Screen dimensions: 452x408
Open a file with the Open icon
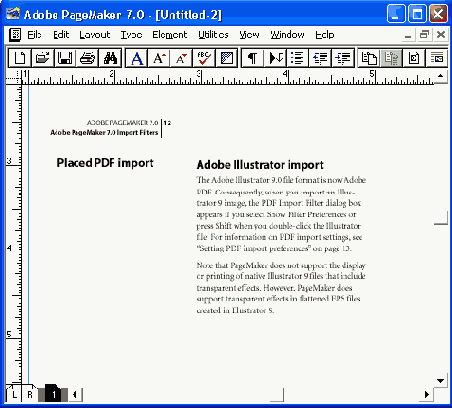click(42, 58)
